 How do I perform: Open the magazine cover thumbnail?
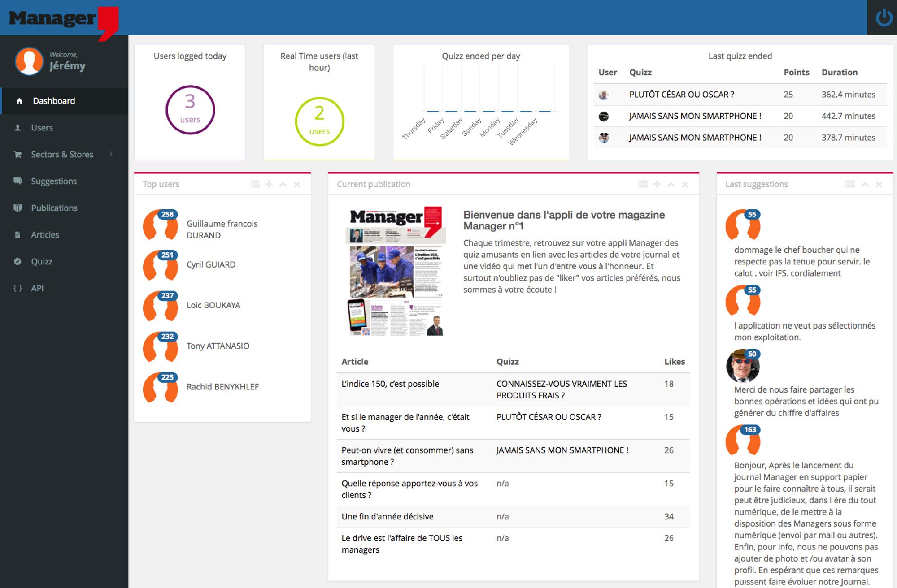click(x=396, y=271)
